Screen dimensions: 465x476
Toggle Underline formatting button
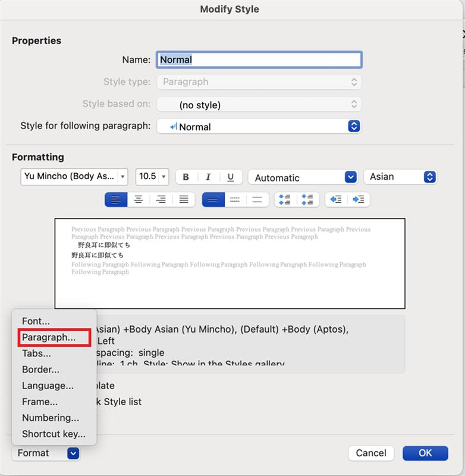(x=231, y=177)
